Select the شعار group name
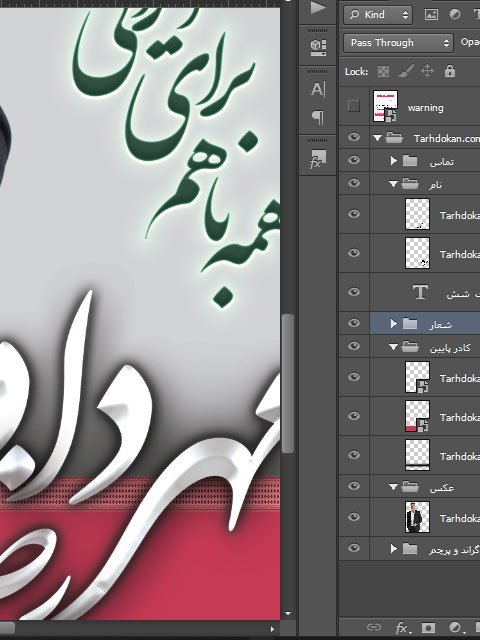The width and height of the screenshot is (480, 640). coord(440,325)
